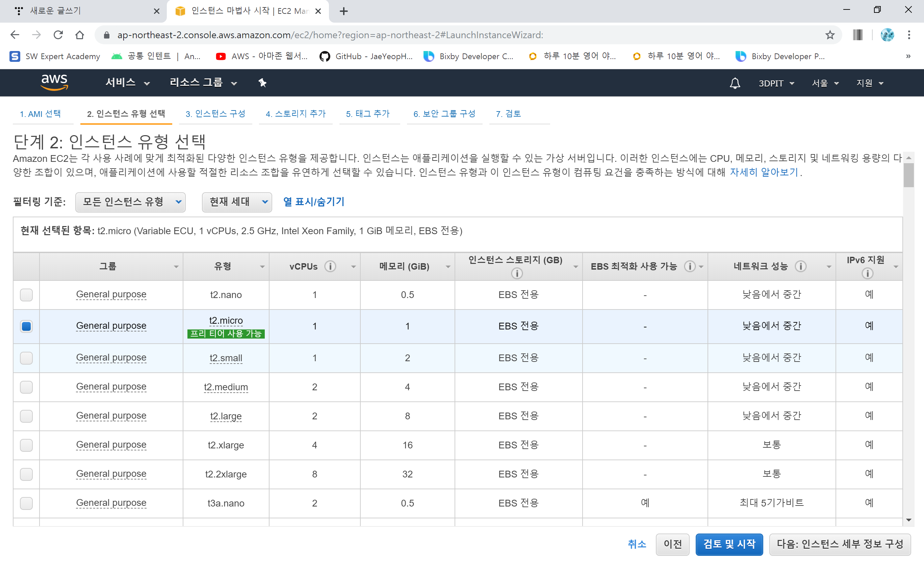Click the instance storage info icon

tap(517, 273)
